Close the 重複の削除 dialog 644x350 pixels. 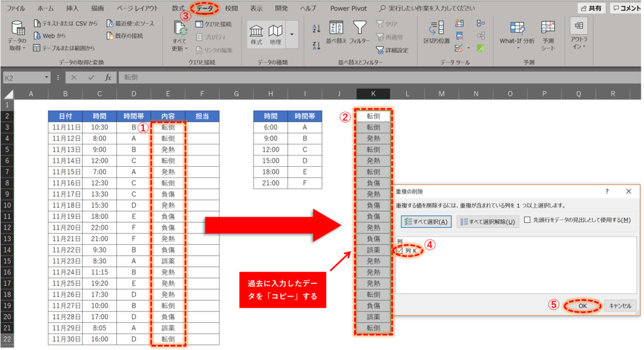[x=628, y=191]
